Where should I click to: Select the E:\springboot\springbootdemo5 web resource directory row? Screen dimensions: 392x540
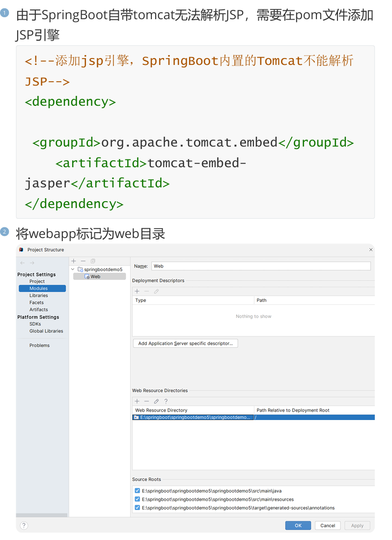tap(253, 418)
